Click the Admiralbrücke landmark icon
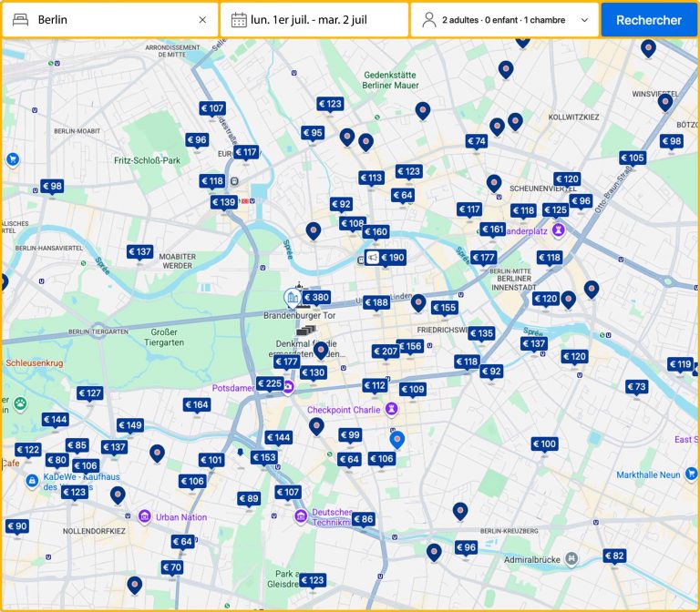The image size is (700, 612). pyautogui.click(x=571, y=557)
